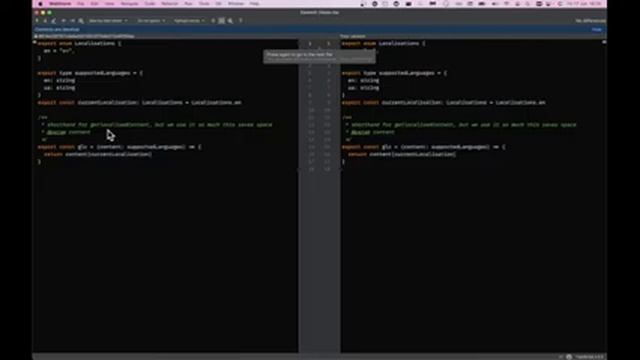Viewport: 640px width, 360px height.
Task: Click the menu bar date and time
Action: (584, 4)
